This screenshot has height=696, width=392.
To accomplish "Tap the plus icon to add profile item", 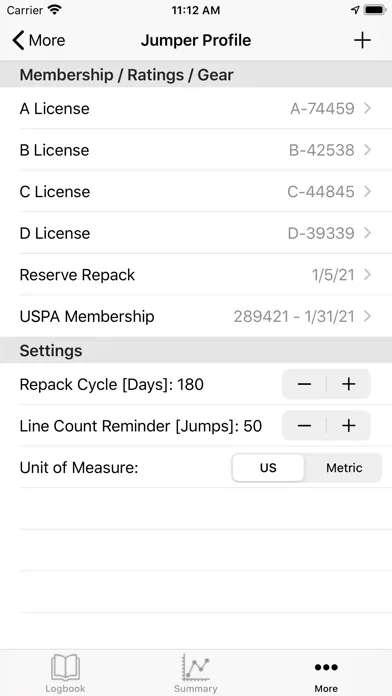I will coord(362,40).
